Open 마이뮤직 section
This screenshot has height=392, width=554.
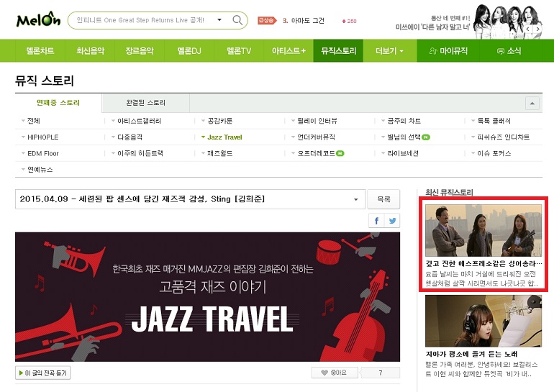point(448,51)
